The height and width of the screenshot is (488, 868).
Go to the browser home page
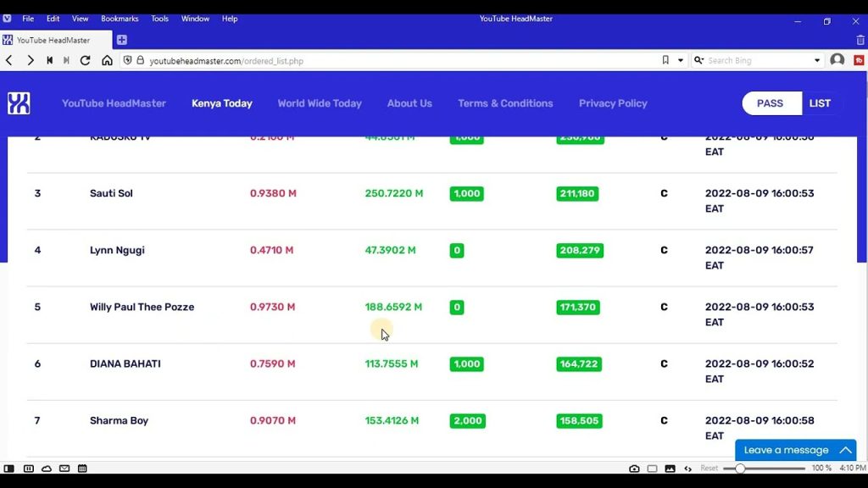point(107,60)
